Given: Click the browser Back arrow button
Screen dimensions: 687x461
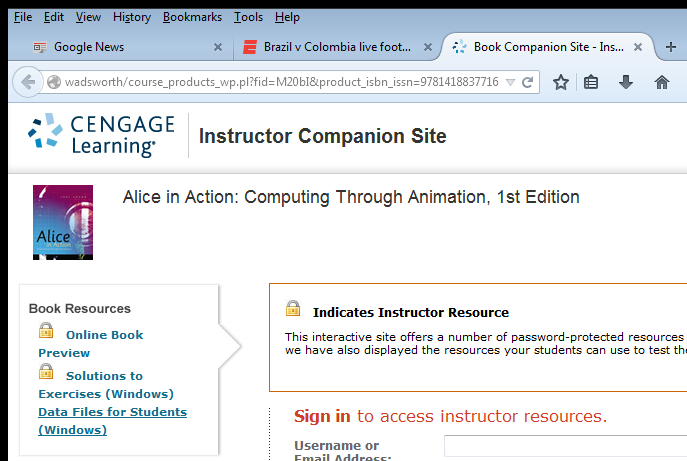Looking at the screenshot, I should [27, 82].
